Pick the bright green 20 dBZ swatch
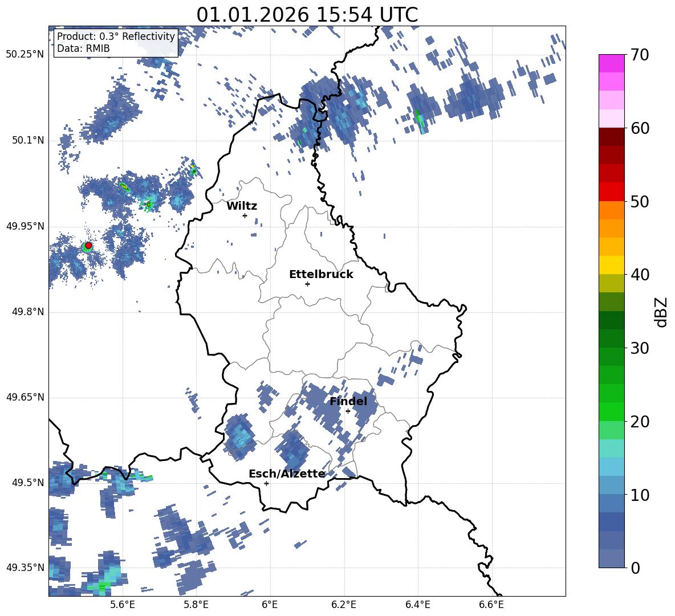 click(611, 411)
